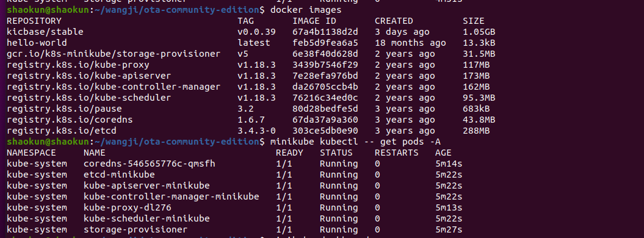Click the storage-provisioner pod age 5m27s

[x=449, y=230]
